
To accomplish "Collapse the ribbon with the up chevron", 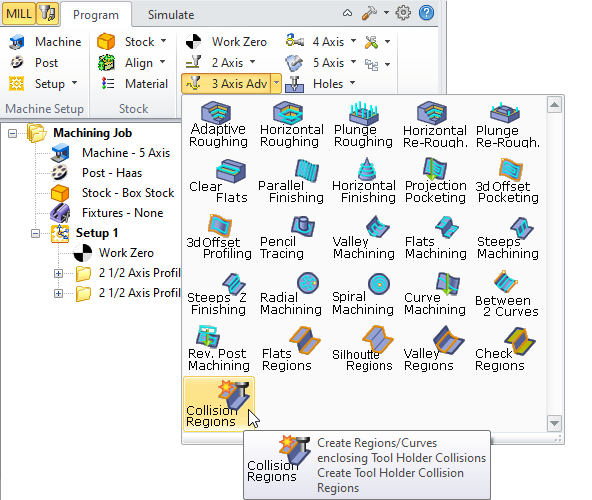I will 347,13.
